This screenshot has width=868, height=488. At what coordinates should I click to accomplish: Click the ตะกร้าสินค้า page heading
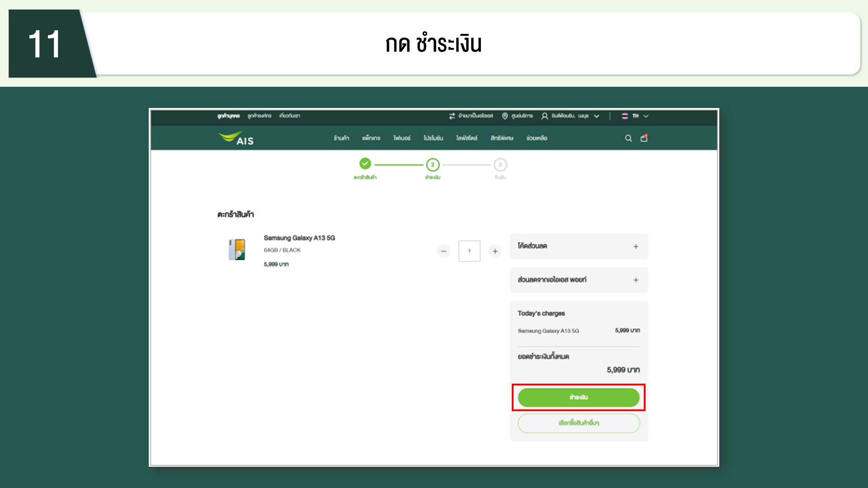[x=236, y=215]
